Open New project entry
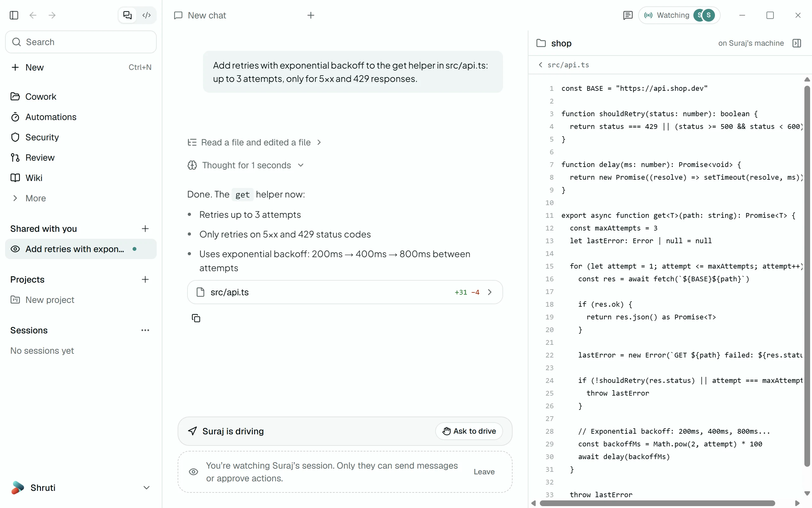Image resolution: width=812 pixels, height=508 pixels. click(81, 300)
